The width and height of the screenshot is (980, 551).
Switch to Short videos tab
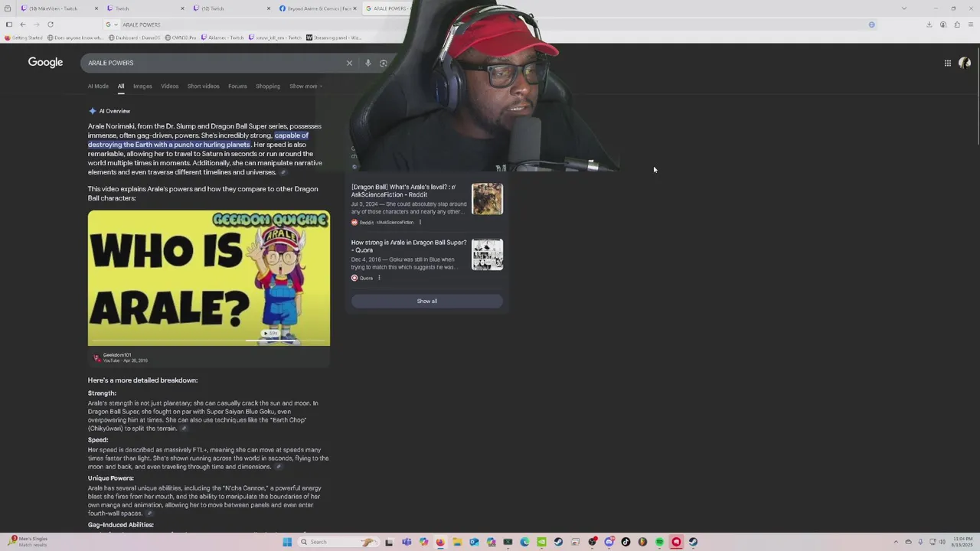pyautogui.click(x=203, y=86)
